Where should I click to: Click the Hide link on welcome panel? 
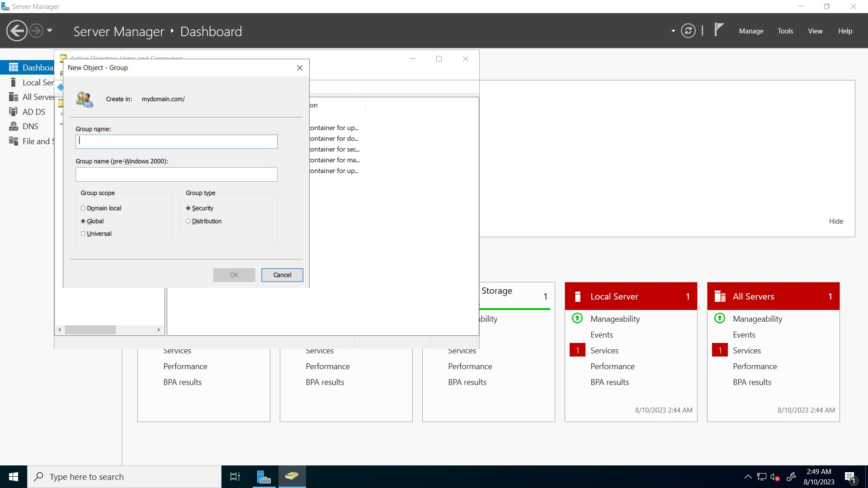[x=836, y=221]
